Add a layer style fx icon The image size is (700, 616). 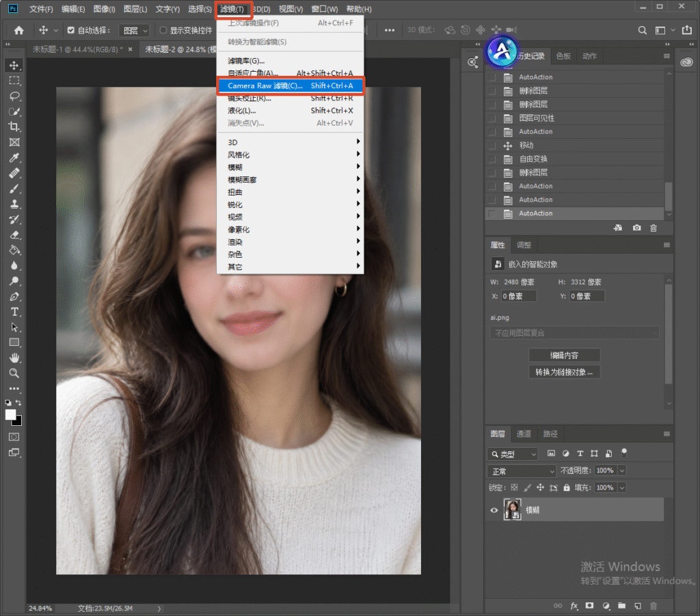[x=574, y=606]
